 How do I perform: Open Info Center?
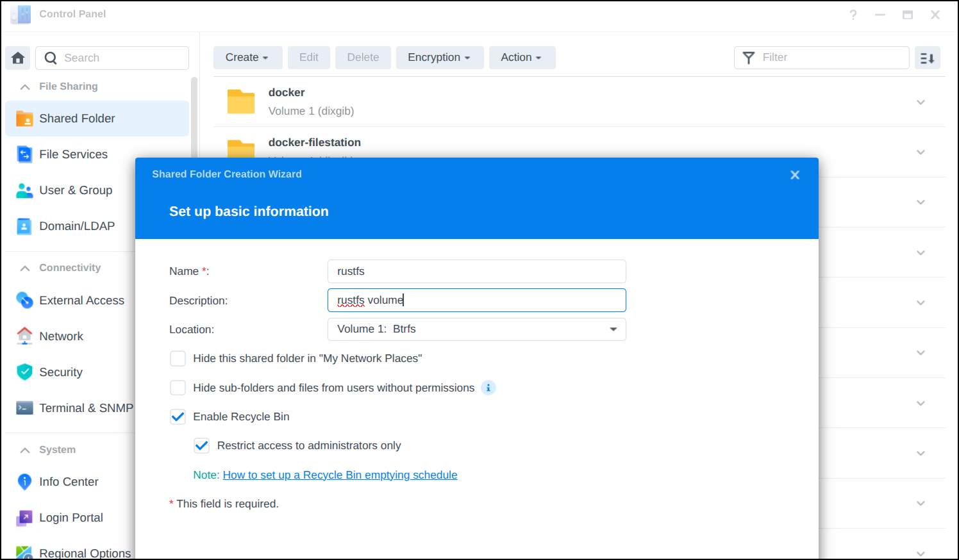(69, 482)
